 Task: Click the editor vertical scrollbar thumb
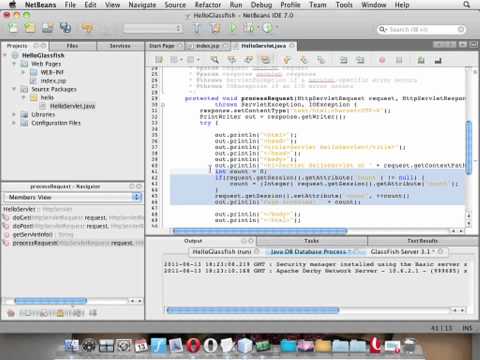[468, 147]
